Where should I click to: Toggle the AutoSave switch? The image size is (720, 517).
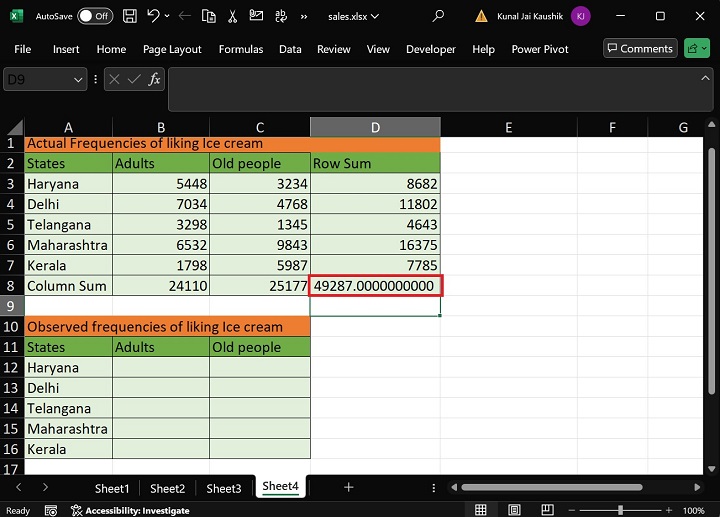coord(94,16)
